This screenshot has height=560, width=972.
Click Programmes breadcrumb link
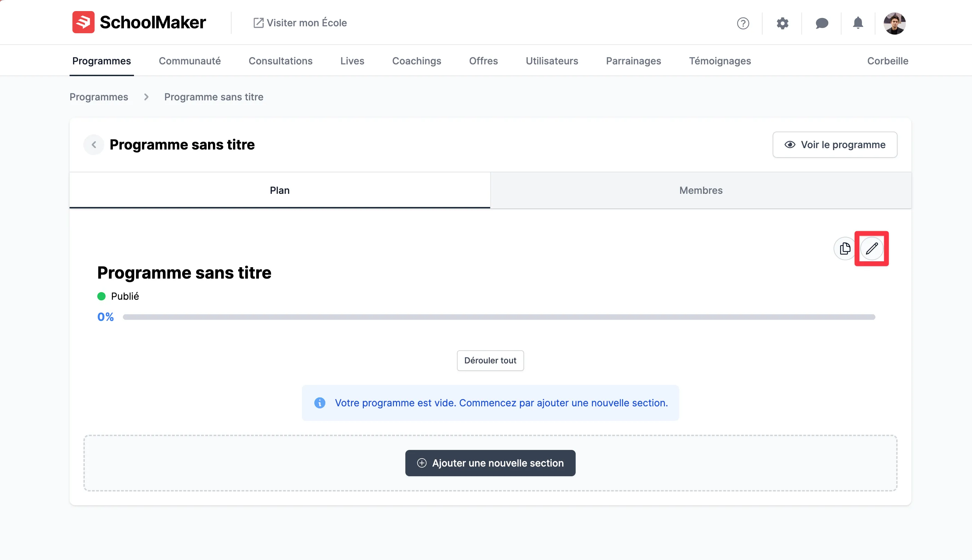tap(98, 97)
